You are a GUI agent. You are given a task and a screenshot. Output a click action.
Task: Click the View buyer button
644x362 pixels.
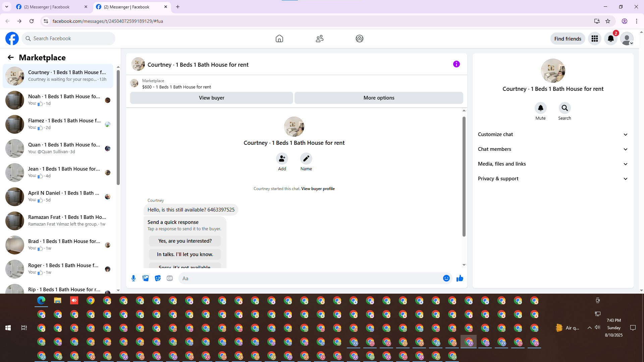pos(211,98)
